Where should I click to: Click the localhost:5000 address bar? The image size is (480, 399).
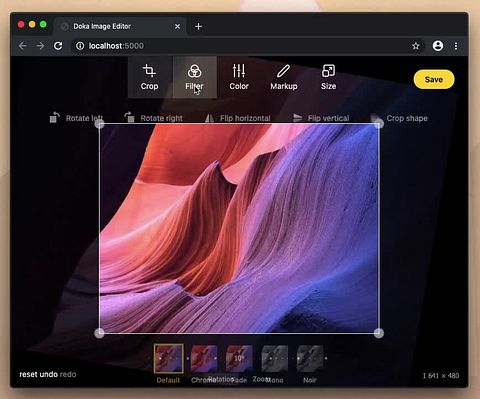247,46
